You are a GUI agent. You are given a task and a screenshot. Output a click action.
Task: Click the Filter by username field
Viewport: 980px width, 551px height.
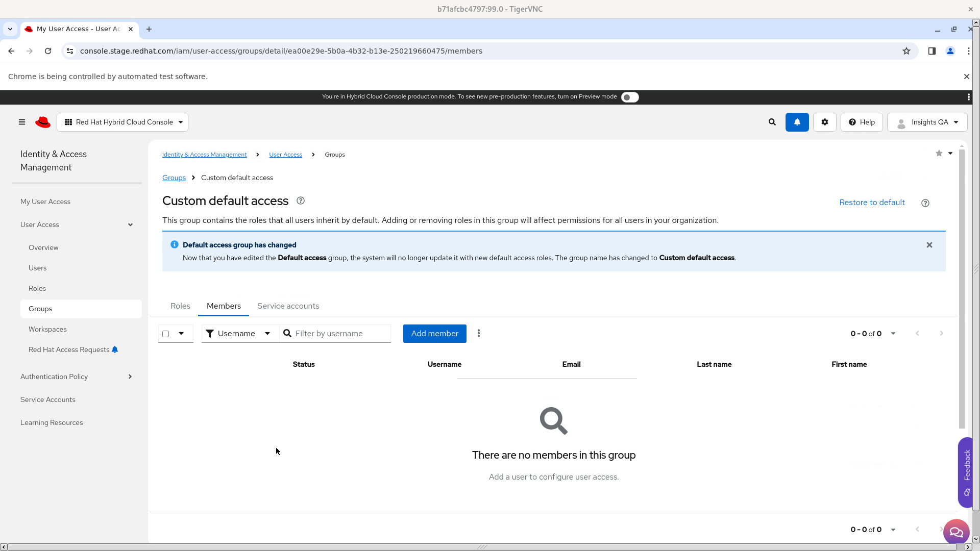coord(339,333)
